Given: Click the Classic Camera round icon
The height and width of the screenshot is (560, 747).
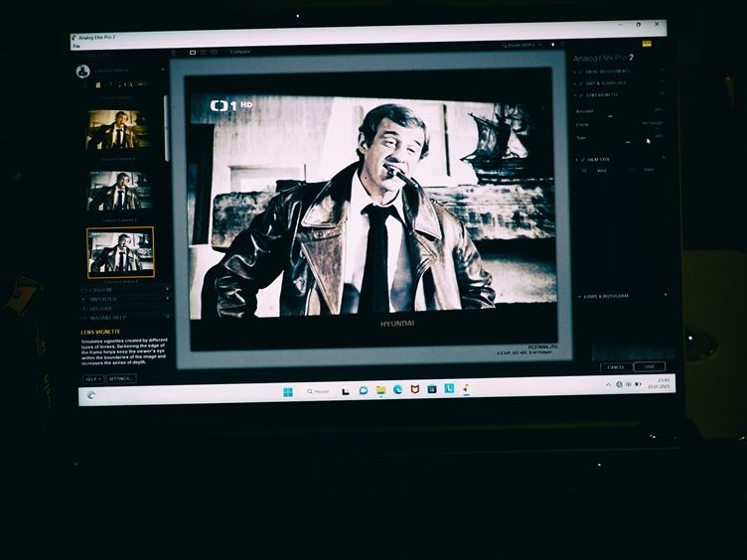Looking at the screenshot, I should click(82, 71).
